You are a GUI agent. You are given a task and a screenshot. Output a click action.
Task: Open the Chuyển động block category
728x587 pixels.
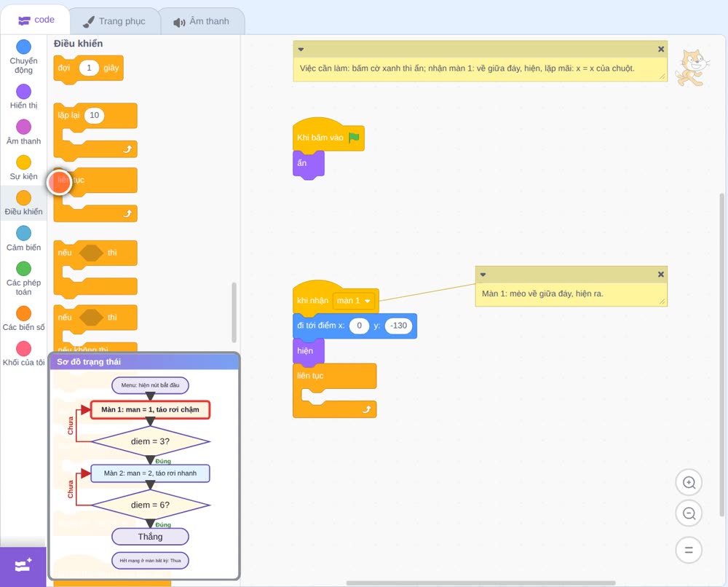23,56
